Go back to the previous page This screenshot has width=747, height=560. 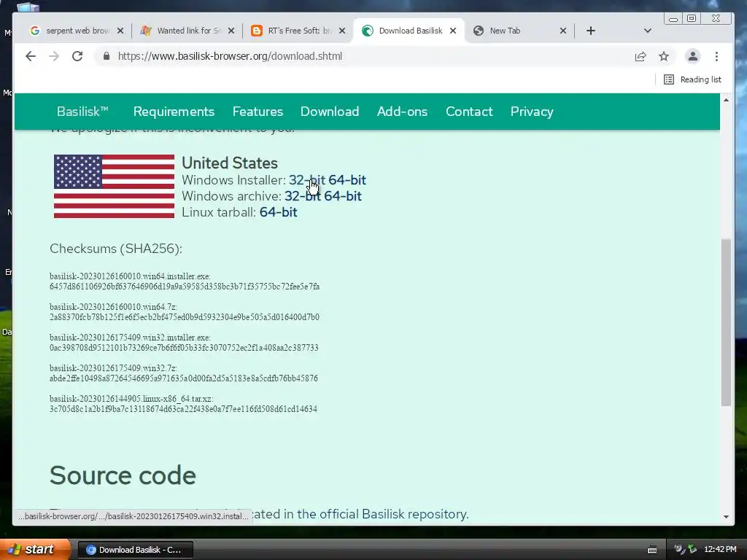[x=31, y=56]
